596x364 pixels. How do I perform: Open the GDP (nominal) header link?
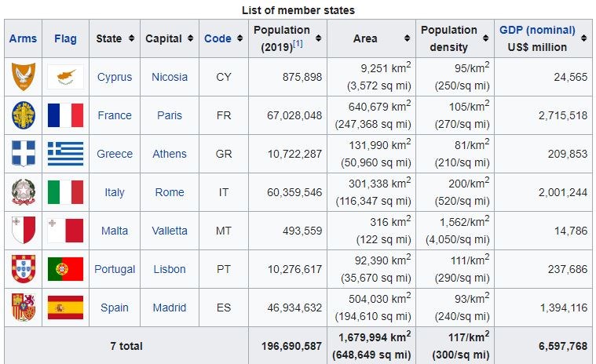[537, 31]
